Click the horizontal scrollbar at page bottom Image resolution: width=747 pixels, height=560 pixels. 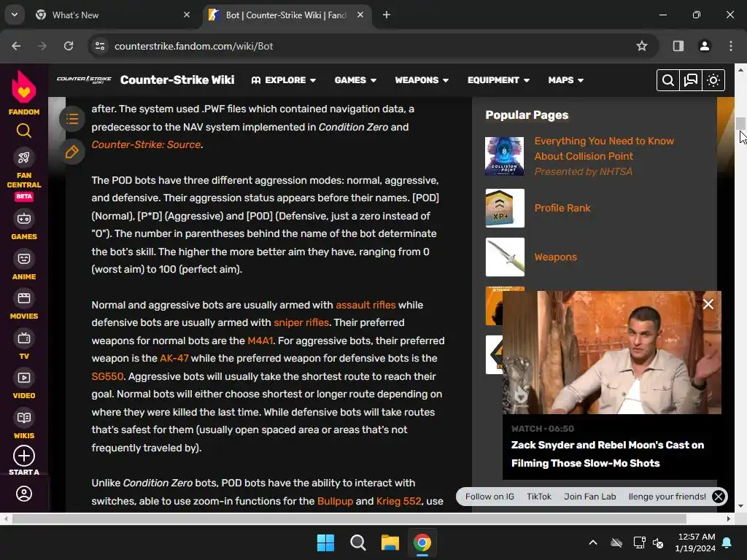pos(349,518)
